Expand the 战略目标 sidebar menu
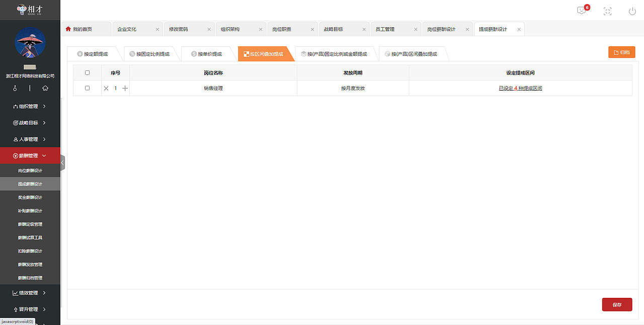Screen dimensions: 644x325 click(30, 123)
